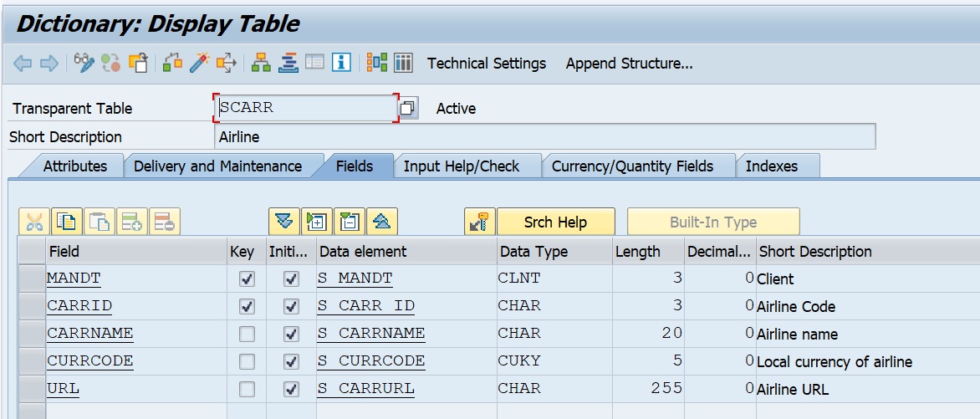
Task: Click the Cut scissors icon
Action: point(34,222)
